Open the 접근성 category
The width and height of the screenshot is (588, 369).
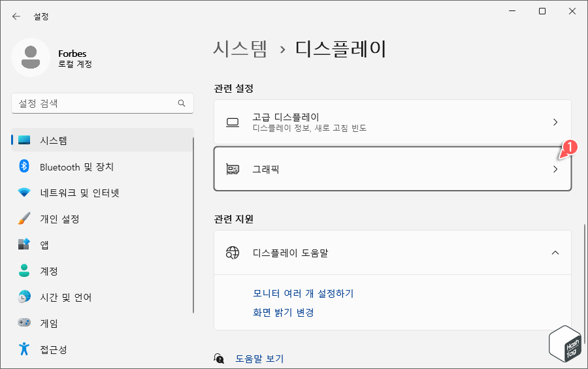(103, 349)
